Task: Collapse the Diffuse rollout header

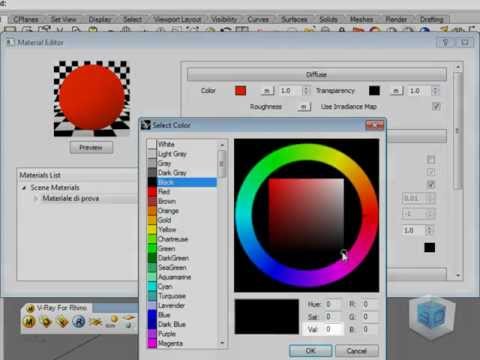Action: pyautogui.click(x=316, y=75)
